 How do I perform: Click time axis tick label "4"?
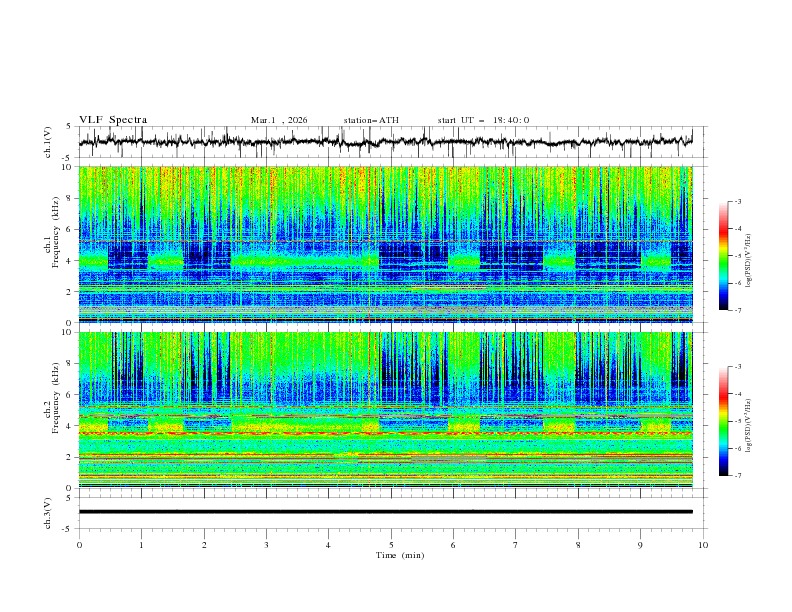329,545
